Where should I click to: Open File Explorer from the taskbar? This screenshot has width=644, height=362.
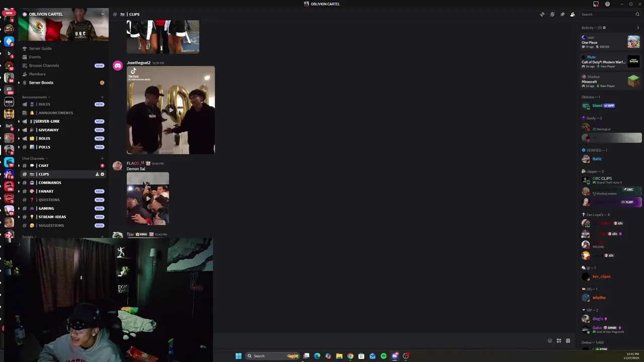[x=339, y=356]
